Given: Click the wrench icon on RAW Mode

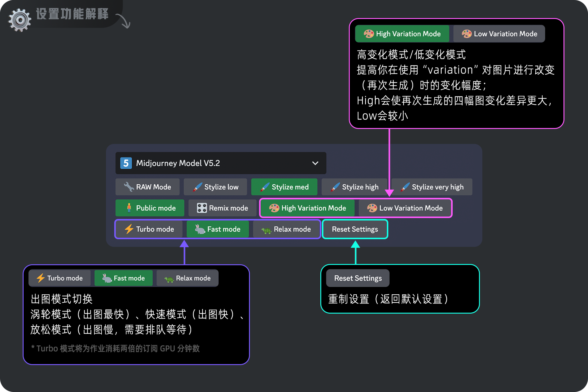Looking at the screenshot, I should tap(129, 187).
